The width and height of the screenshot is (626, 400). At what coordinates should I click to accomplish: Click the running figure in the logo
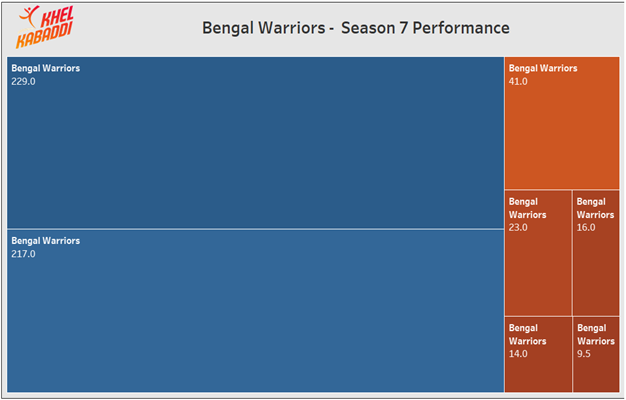coord(29,17)
